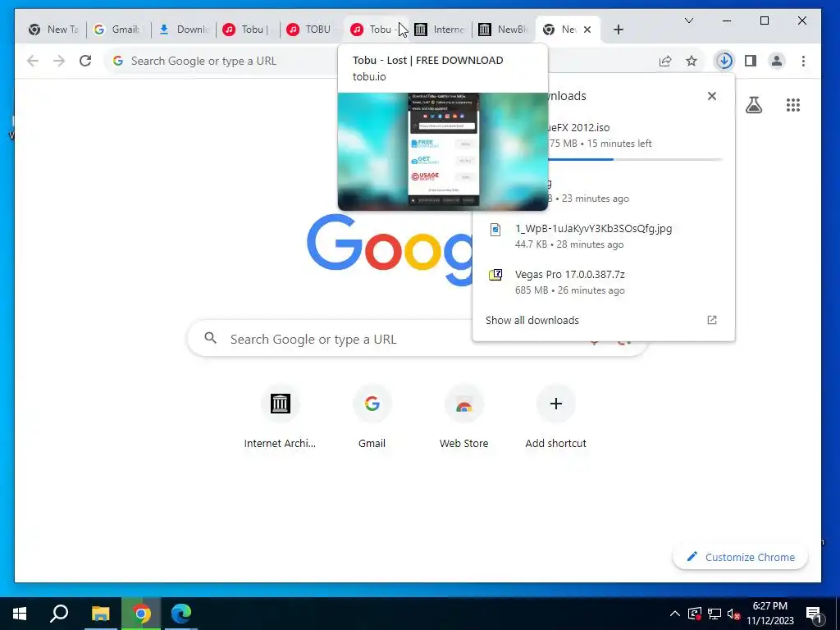This screenshot has height=630, width=840.
Task: Click the Add shortcut plus tile
Action: 555,417
